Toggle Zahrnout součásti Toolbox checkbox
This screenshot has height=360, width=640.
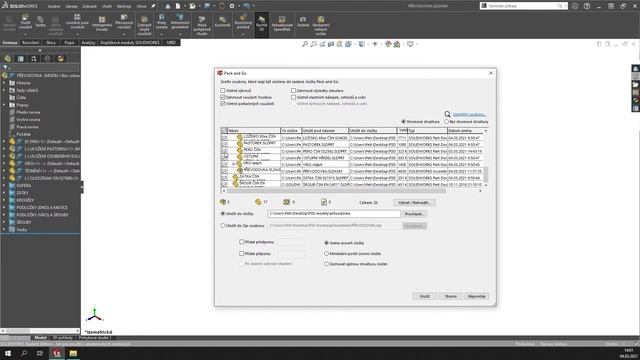point(223,97)
